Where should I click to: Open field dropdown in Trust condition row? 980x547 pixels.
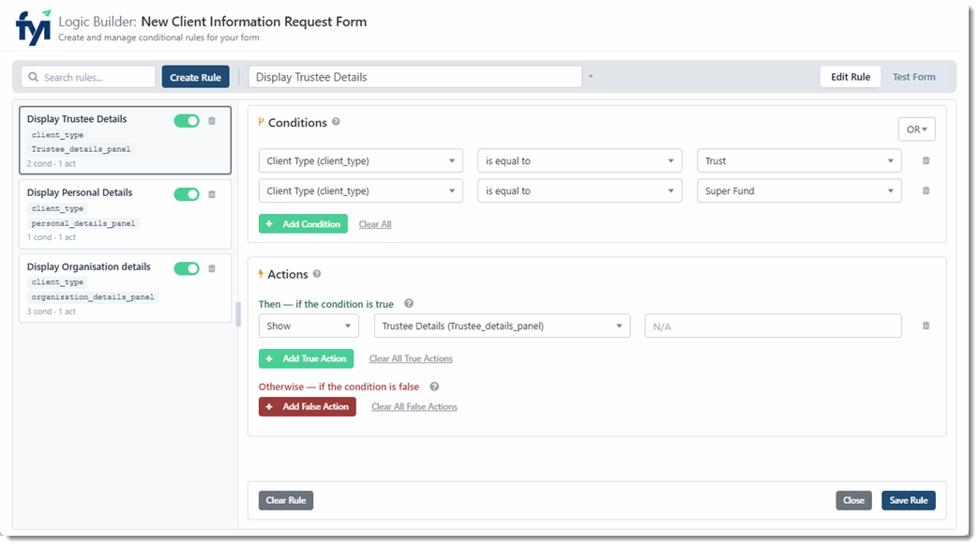click(361, 160)
